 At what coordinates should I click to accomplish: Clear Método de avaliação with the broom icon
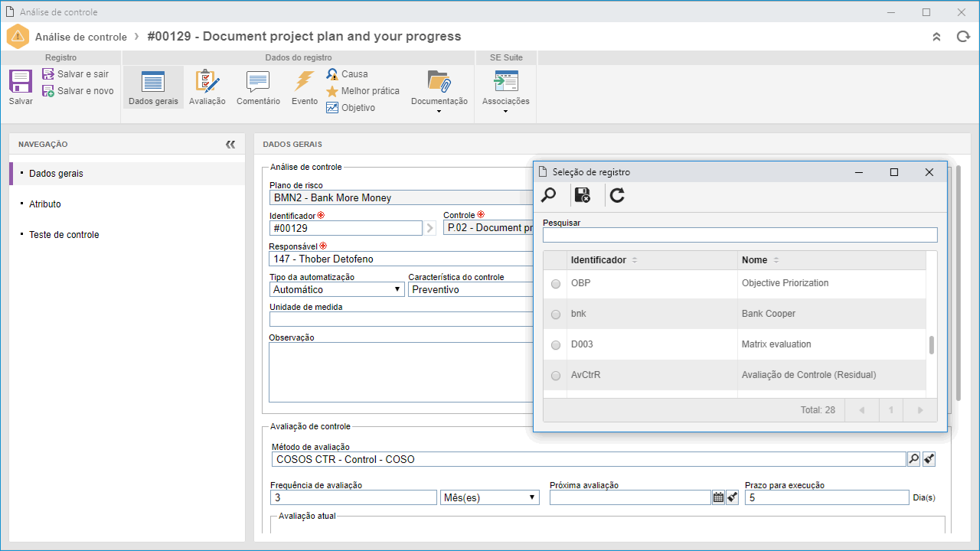(x=929, y=459)
